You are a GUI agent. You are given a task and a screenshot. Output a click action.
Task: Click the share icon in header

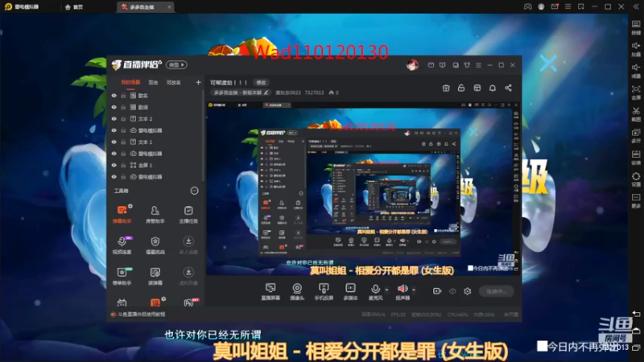[x=508, y=88]
